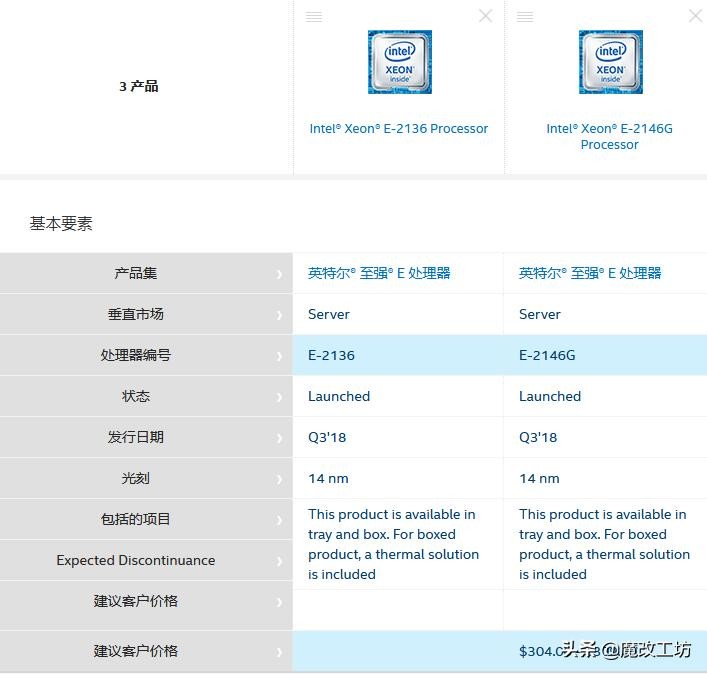
Task: Expand the 状态 row chevron
Action: (279, 397)
